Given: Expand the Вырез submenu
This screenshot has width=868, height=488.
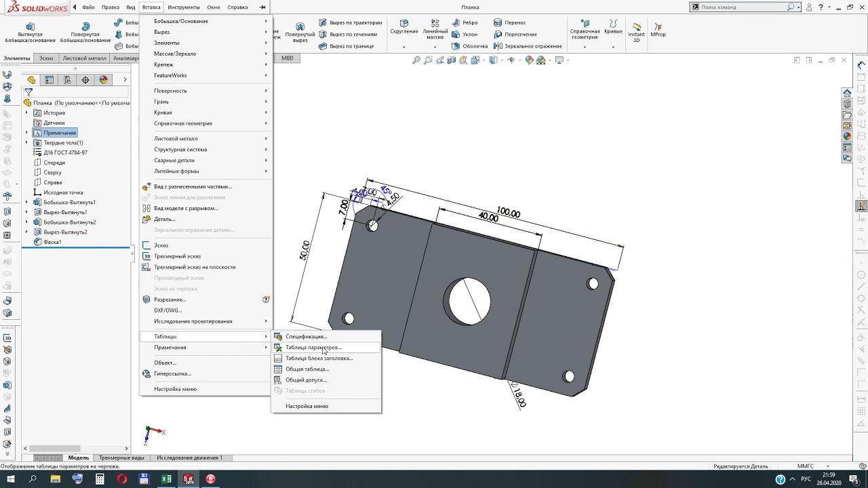Looking at the screenshot, I should (205, 32).
